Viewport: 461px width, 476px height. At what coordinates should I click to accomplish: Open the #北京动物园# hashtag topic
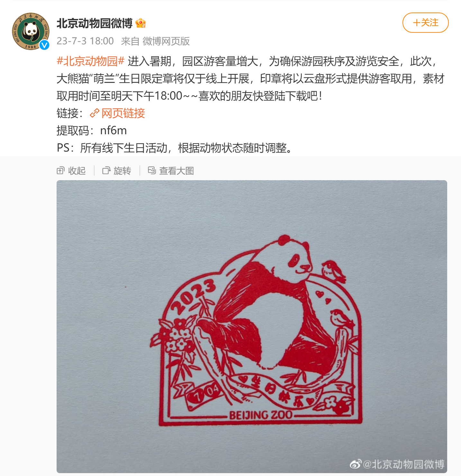[90, 61]
